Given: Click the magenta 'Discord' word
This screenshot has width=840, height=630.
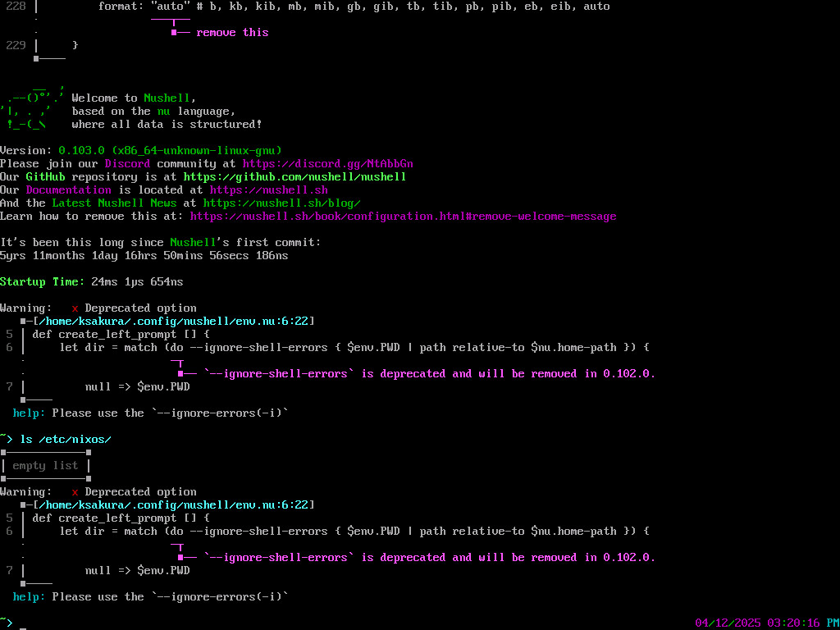Looking at the screenshot, I should click(x=127, y=164).
